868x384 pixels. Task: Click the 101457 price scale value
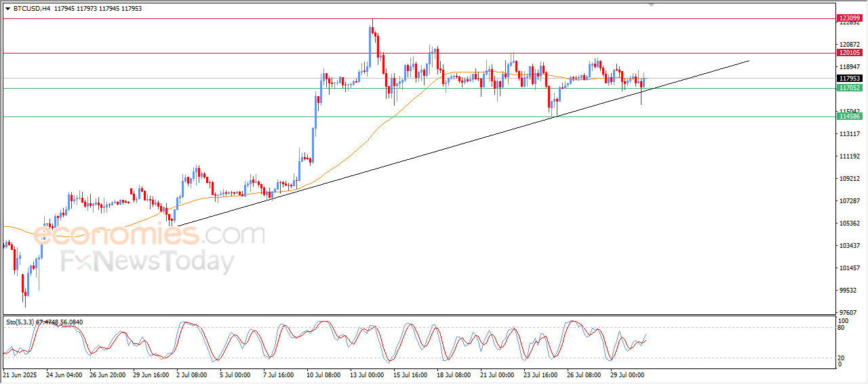click(849, 268)
